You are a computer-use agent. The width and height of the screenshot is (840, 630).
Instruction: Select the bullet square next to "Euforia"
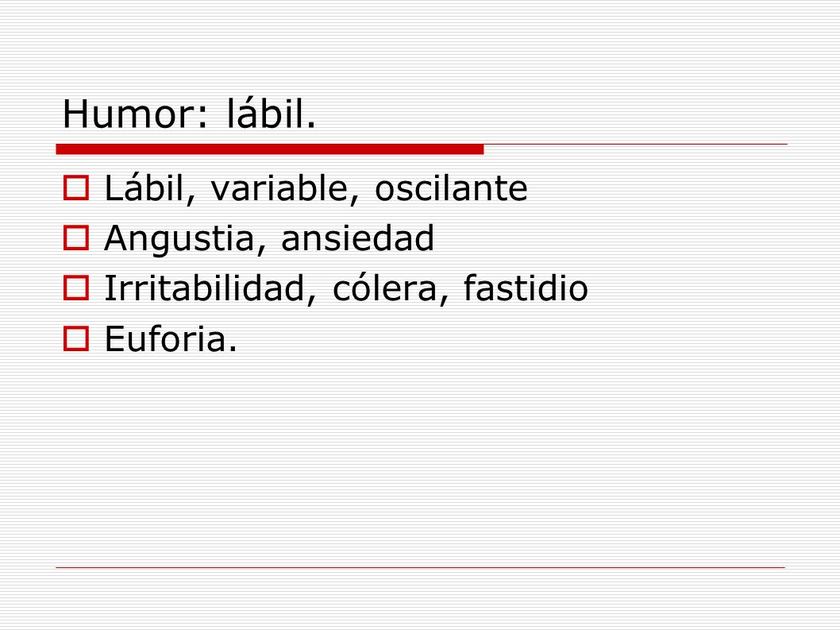coord(76,338)
